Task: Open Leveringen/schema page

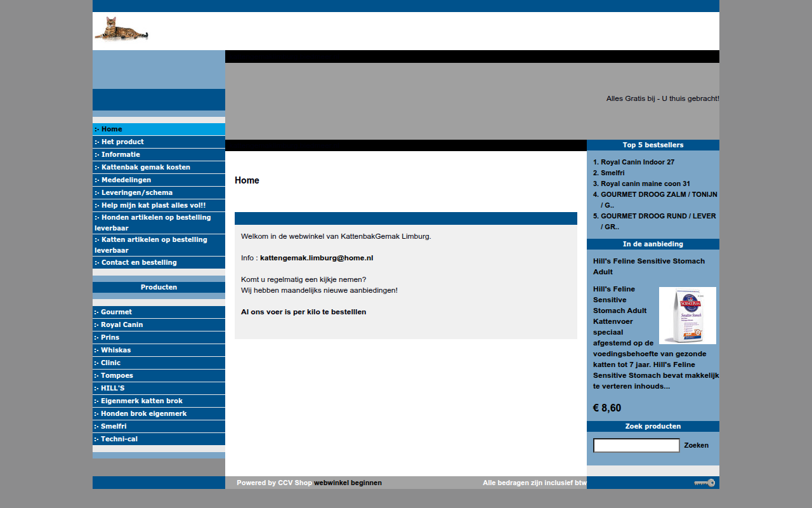Action: point(159,193)
